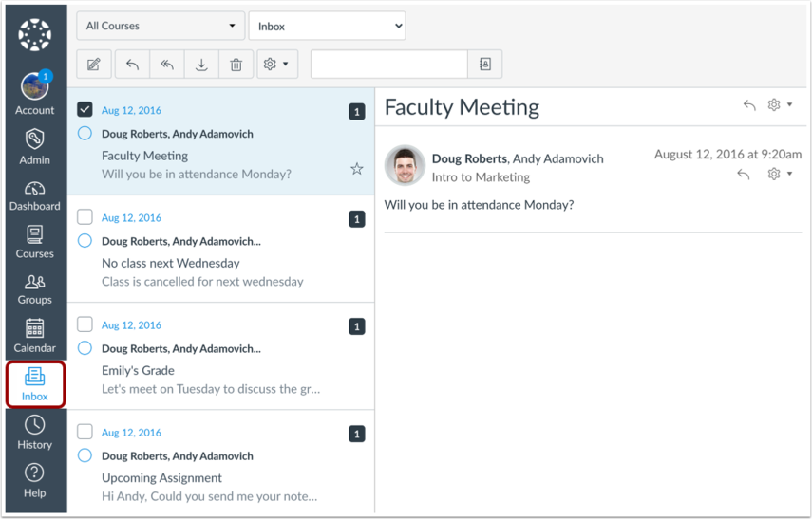Check the Emily's Grade conversation checkbox
The width and height of the screenshot is (812, 519).
pos(85,324)
